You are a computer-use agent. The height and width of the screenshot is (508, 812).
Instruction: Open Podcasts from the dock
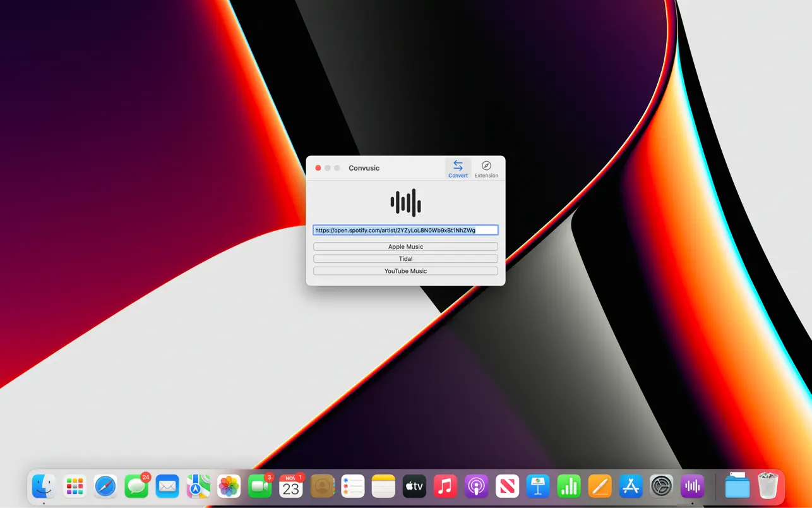476,487
